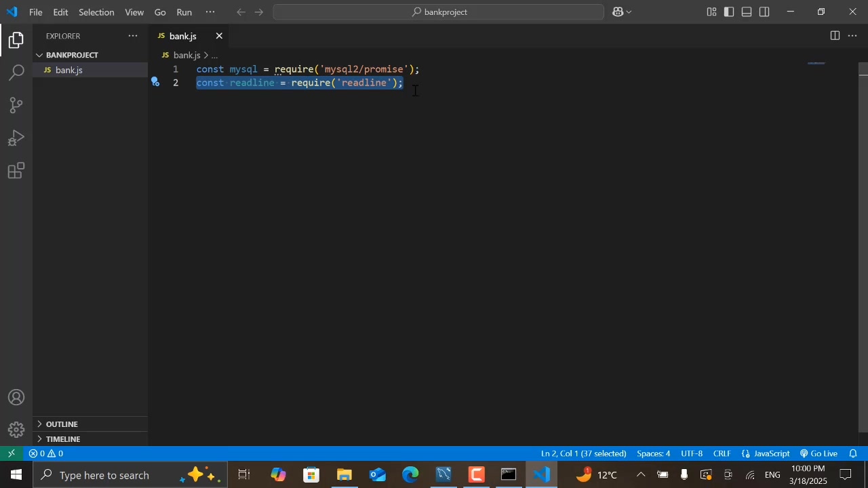This screenshot has height=488, width=868.
Task: Click the bankproject command center search box
Action: click(439, 12)
